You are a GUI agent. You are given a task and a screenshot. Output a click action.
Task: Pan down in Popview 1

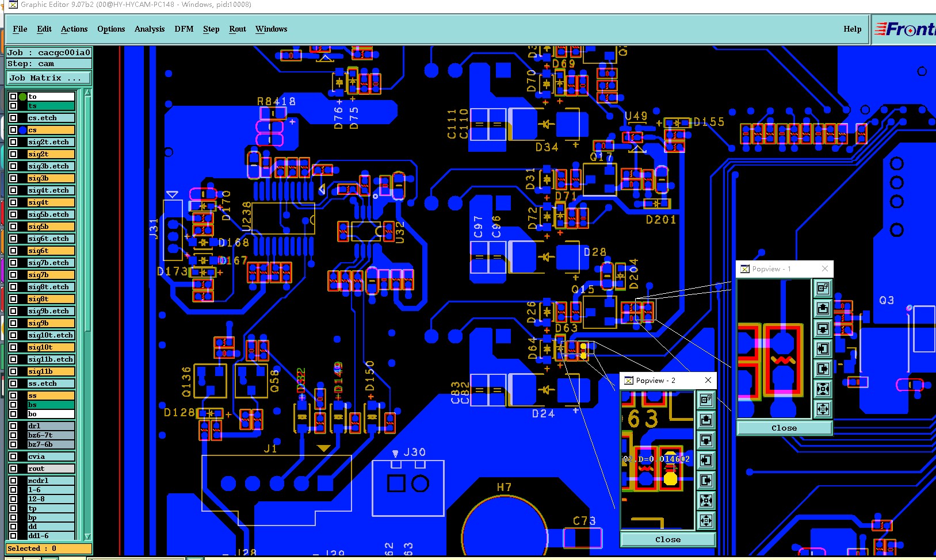point(823,328)
